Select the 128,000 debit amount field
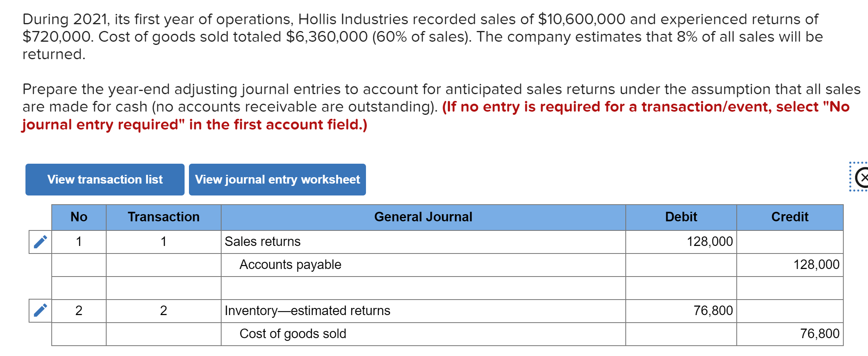The width and height of the screenshot is (868, 356). [x=681, y=241]
